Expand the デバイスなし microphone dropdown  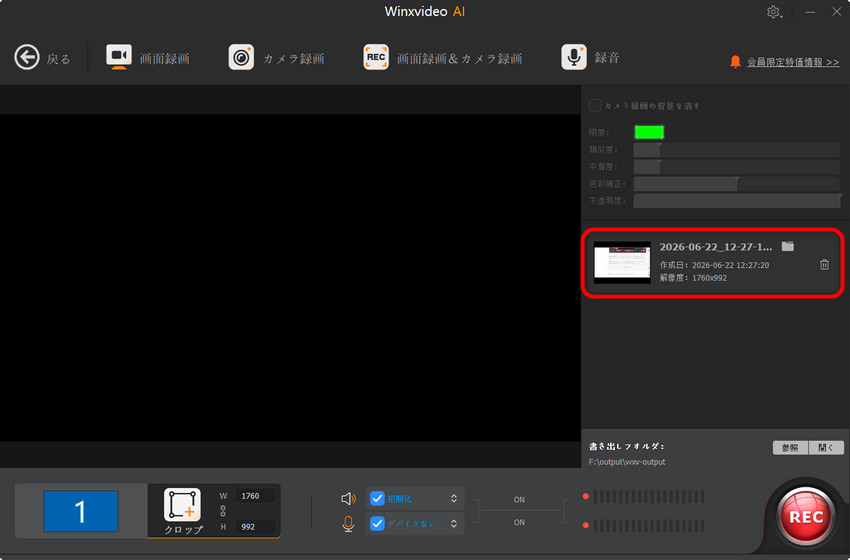click(x=454, y=524)
